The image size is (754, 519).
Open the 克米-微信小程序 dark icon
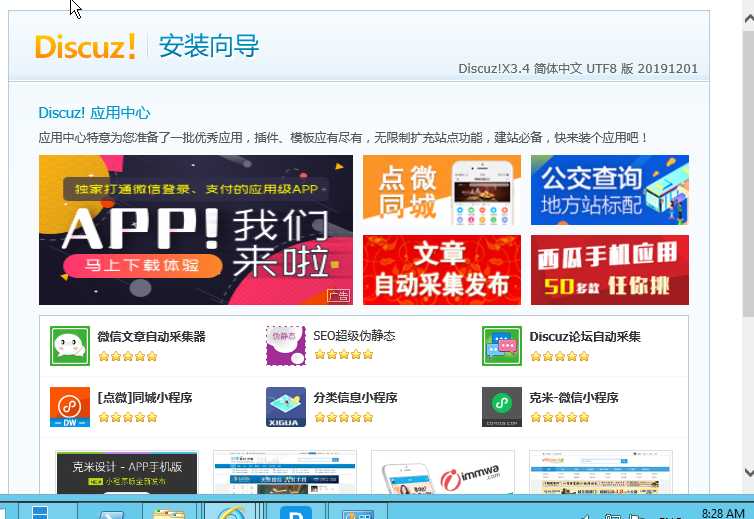tap(502, 407)
